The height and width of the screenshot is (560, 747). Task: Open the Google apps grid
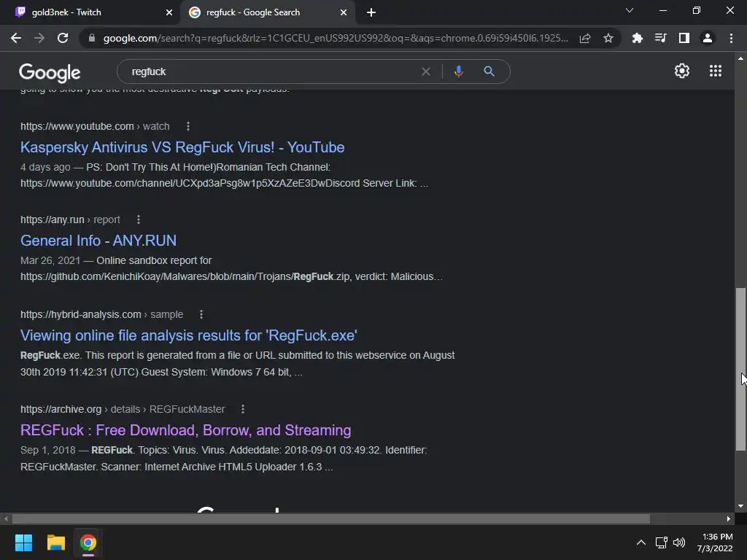click(x=716, y=71)
